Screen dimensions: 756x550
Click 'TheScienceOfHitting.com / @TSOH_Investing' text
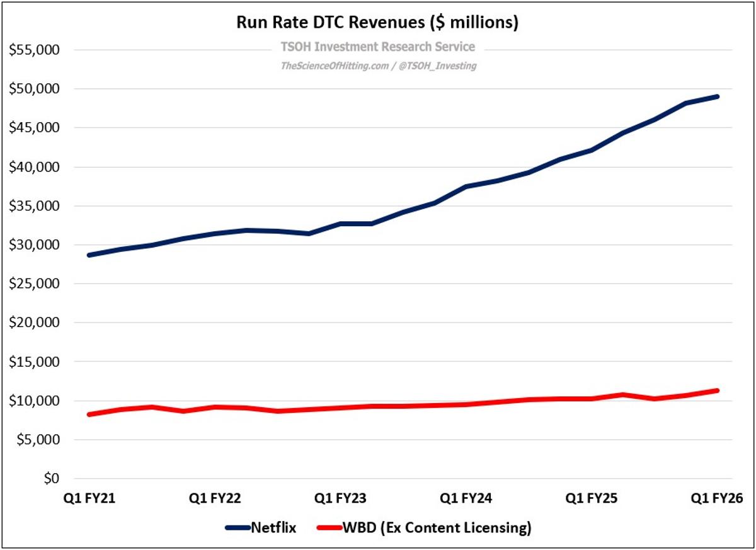point(378,66)
